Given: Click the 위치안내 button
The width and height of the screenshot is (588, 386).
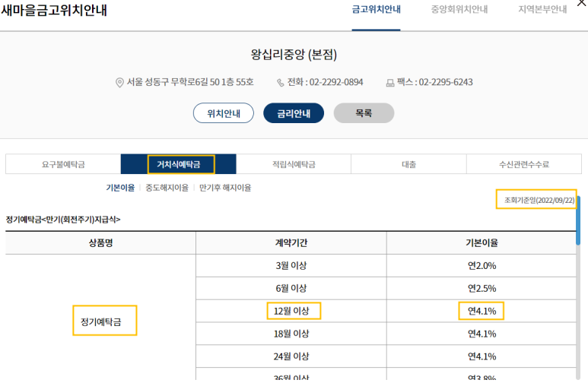Looking at the screenshot, I should [224, 112].
